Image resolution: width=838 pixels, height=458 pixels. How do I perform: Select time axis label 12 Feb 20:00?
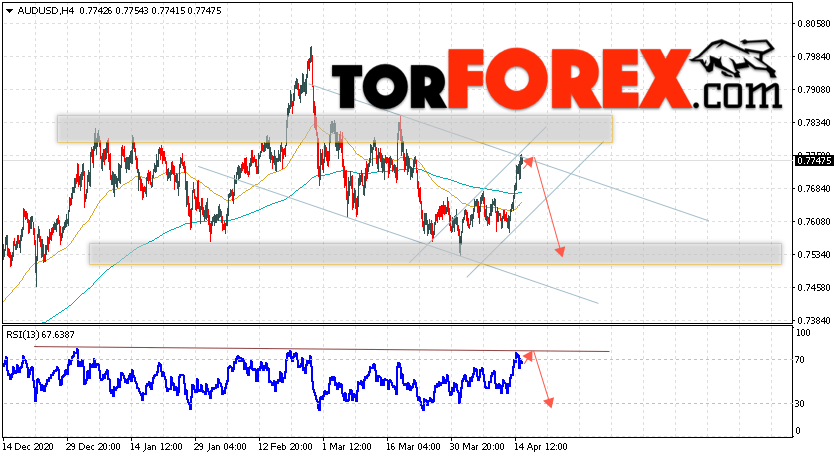[284, 447]
